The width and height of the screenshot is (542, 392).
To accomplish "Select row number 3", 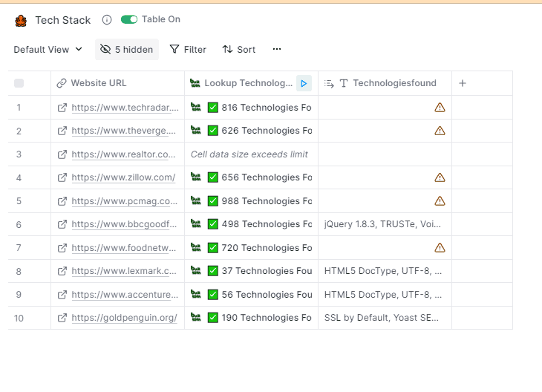I will 19,154.
